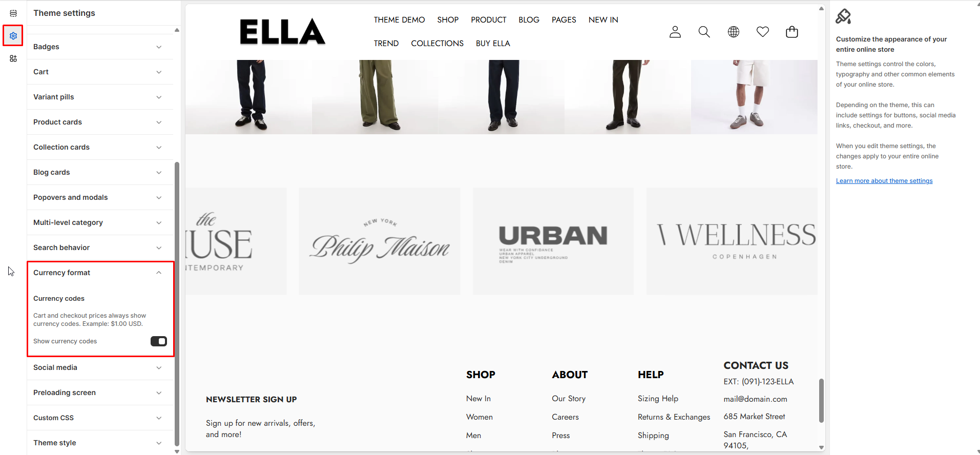The height and width of the screenshot is (455, 980).
Task: Open the SHOP menu in store navigation
Action: pyautogui.click(x=448, y=19)
